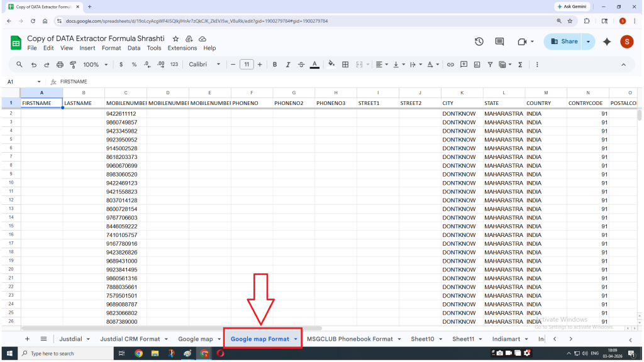Open Google map Format tab dropdown arrow
Viewport: 644px width, 362px height.
pyautogui.click(x=296, y=339)
